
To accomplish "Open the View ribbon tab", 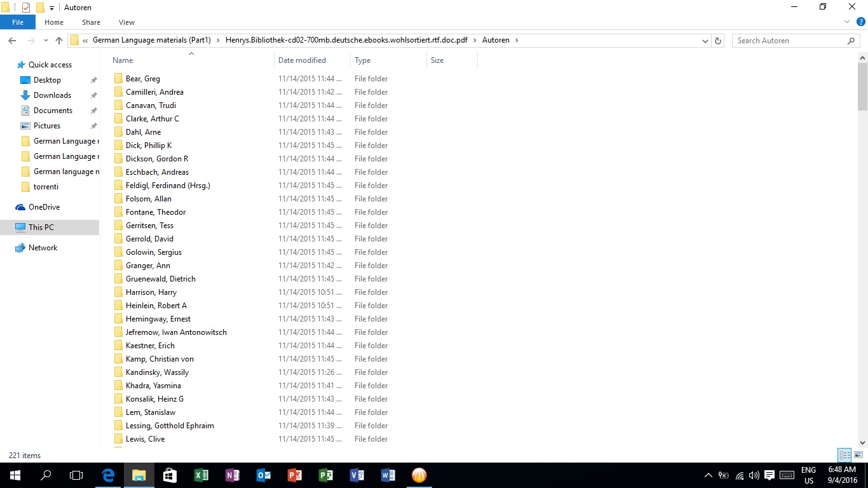I will pos(126,22).
